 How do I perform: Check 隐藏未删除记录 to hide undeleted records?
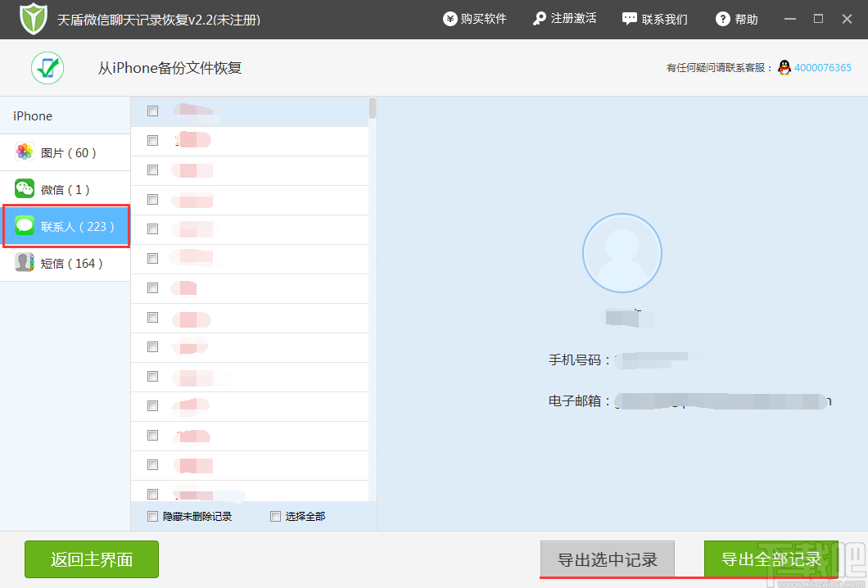pyautogui.click(x=152, y=516)
